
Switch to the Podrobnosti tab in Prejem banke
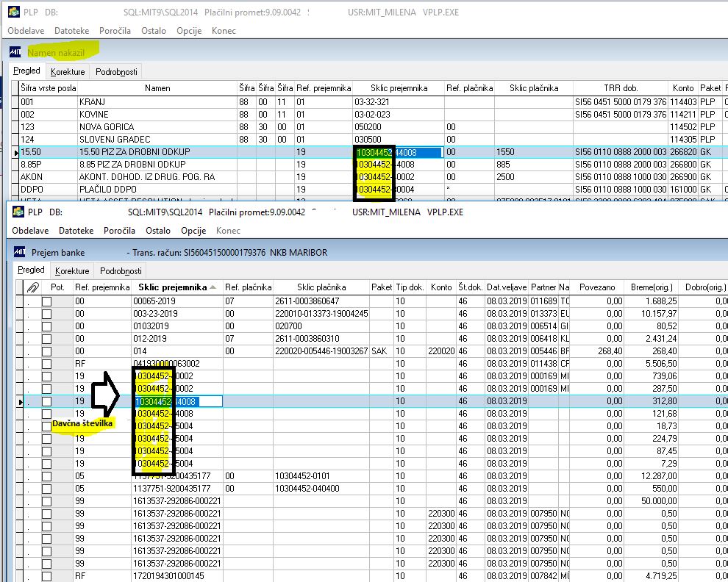(121, 270)
